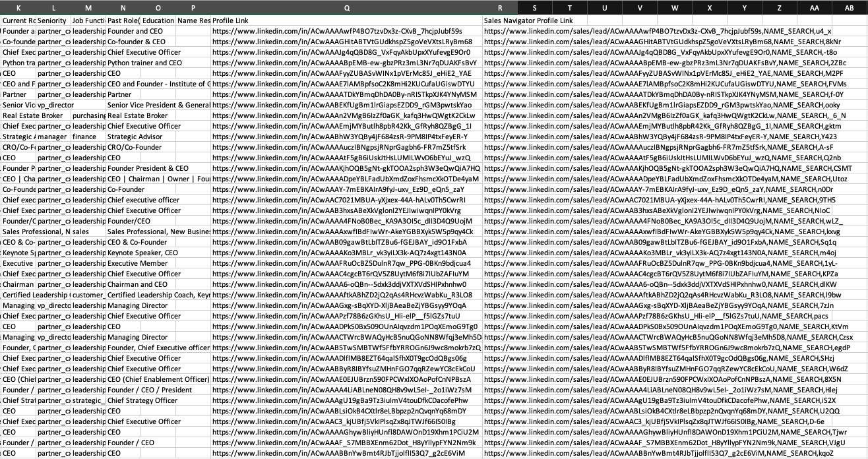Select column AB header
The height and width of the screenshot is (459, 868).
click(x=850, y=7)
